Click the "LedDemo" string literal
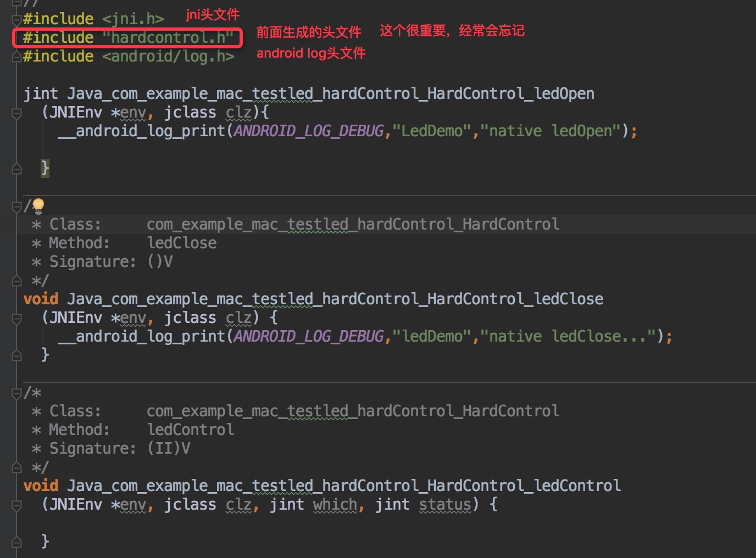Screen dimensions: 756x558 pyautogui.click(x=432, y=131)
